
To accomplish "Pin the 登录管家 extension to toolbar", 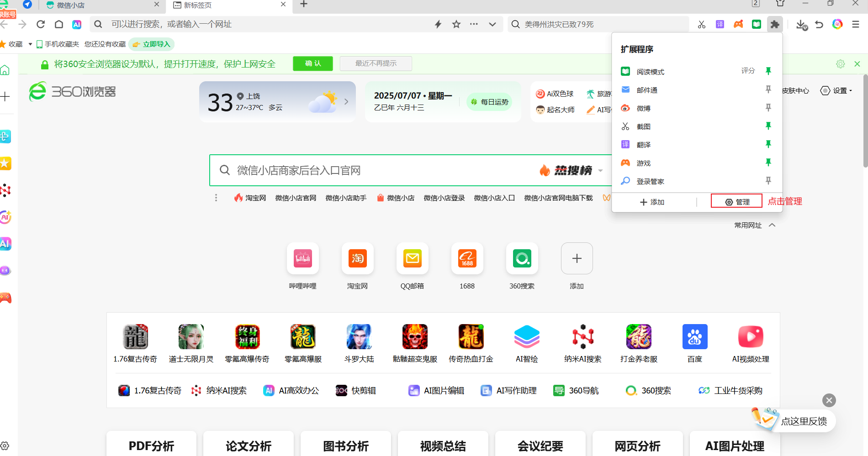I will (768, 181).
